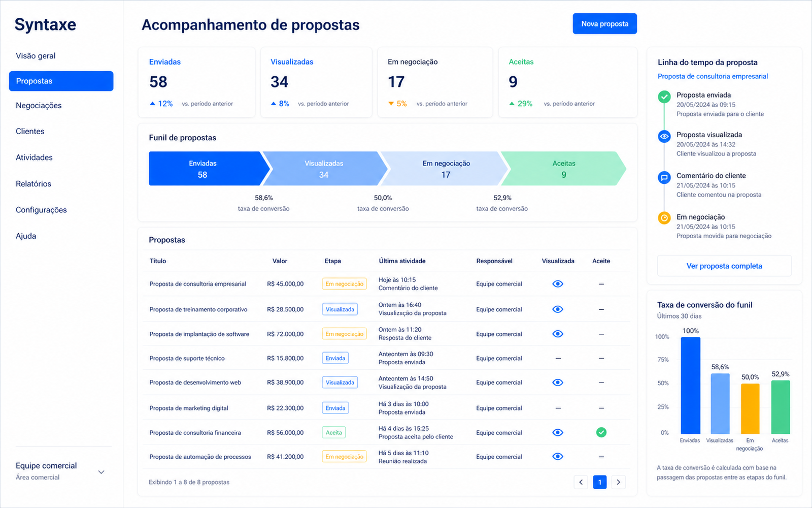Click the Aceitas 9 funnel stage
Image resolution: width=812 pixels, height=508 pixels.
(563, 169)
